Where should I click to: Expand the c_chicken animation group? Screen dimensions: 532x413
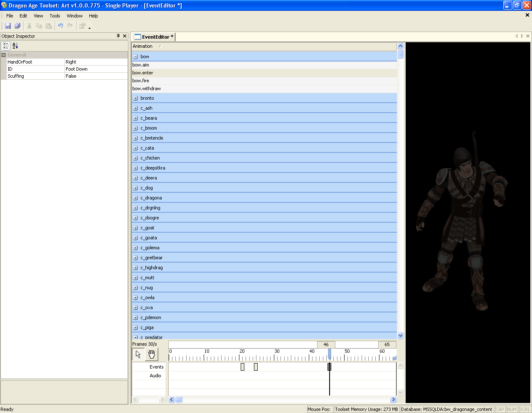pyautogui.click(x=135, y=158)
